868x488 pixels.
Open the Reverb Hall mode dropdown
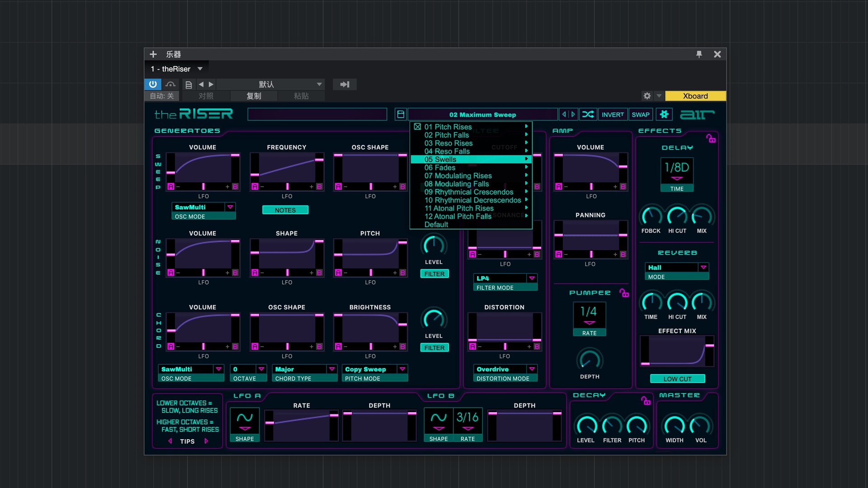[x=703, y=267]
